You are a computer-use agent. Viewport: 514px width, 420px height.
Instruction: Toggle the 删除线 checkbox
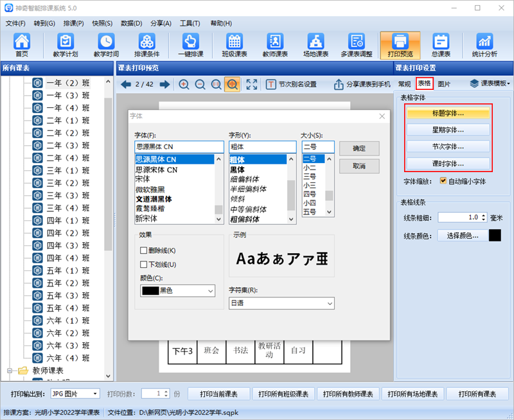point(143,250)
